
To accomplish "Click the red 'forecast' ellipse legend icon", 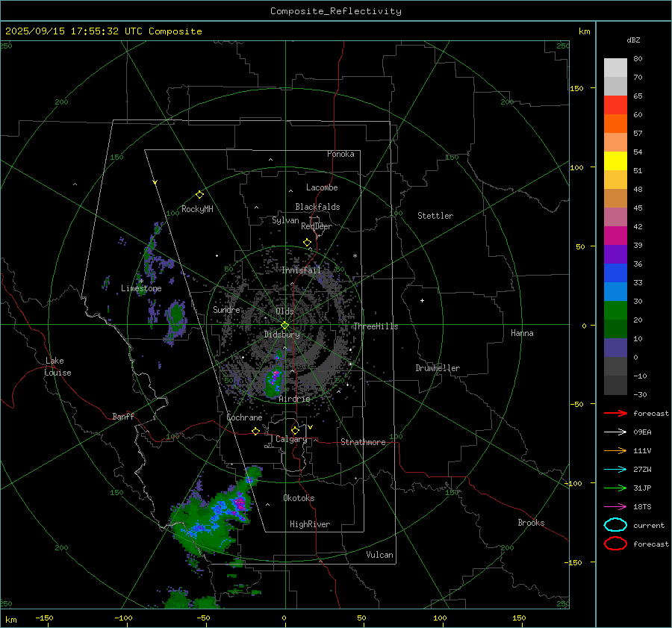I will click(x=615, y=544).
